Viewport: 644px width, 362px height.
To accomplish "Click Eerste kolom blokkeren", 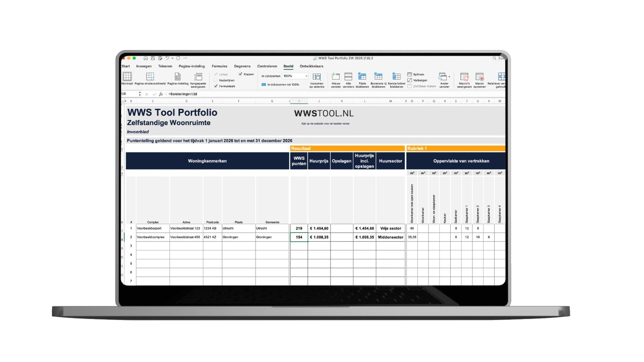I will coord(396,76).
